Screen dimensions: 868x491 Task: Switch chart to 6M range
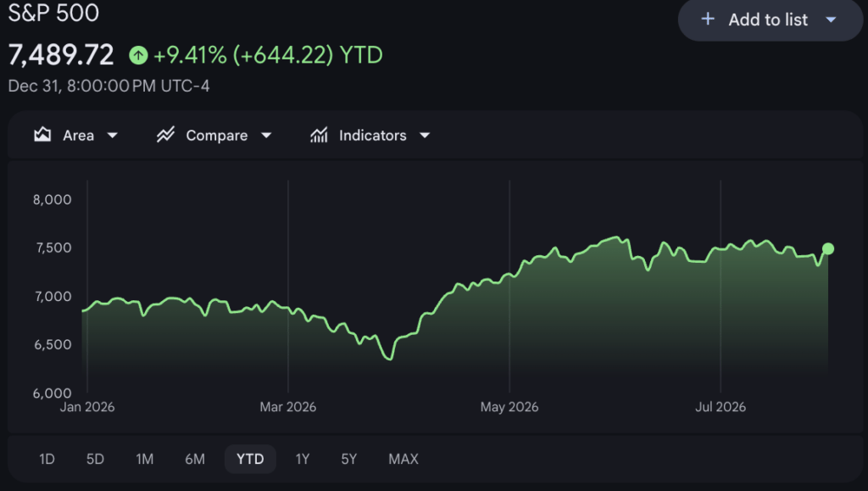195,459
